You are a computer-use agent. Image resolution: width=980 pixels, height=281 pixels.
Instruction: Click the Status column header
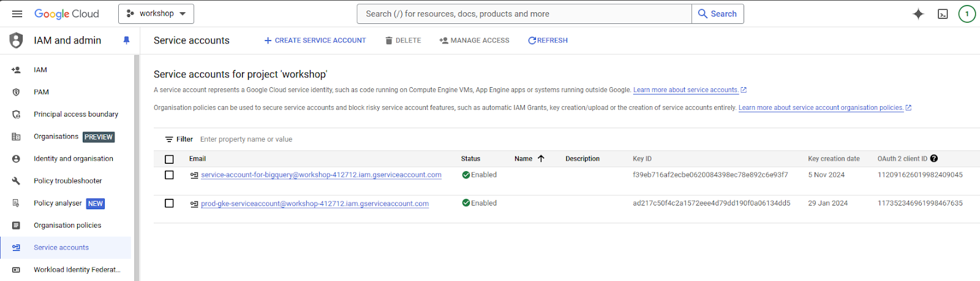pos(470,159)
